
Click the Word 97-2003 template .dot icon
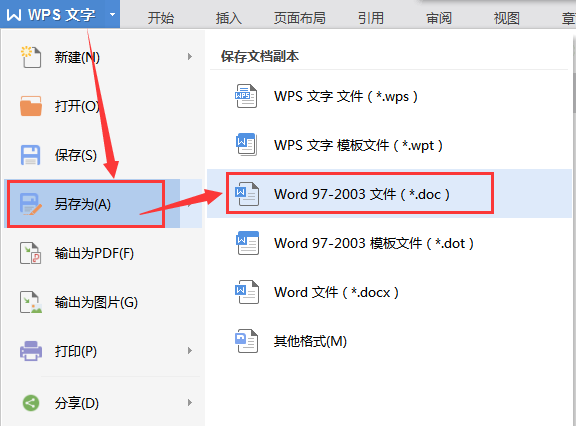point(247,243)
